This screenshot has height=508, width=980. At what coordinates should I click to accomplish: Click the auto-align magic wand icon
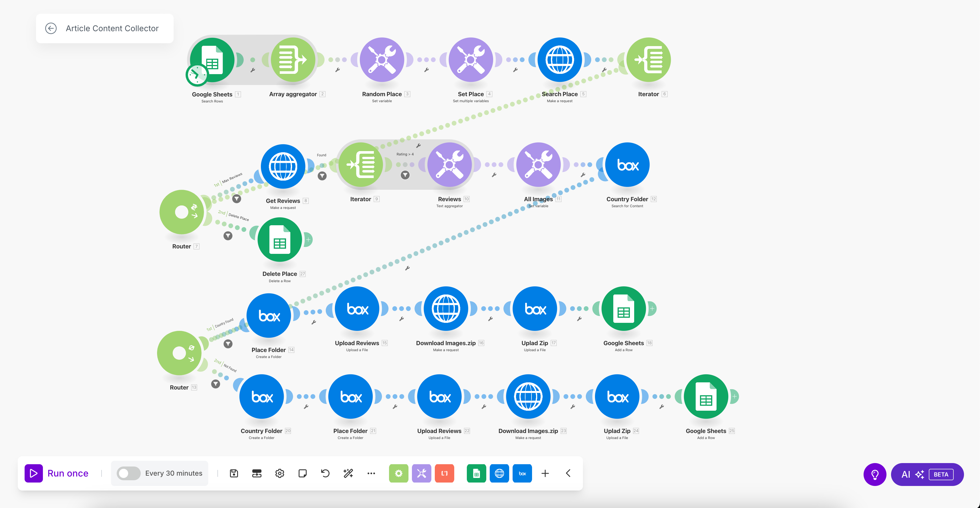coord(348,473)
